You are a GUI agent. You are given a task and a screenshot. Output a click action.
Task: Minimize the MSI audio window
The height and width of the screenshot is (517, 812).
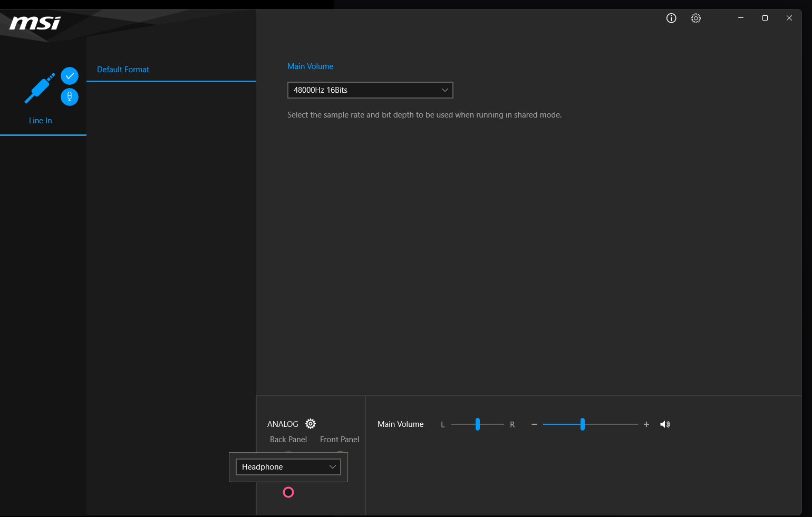[741, 18]
